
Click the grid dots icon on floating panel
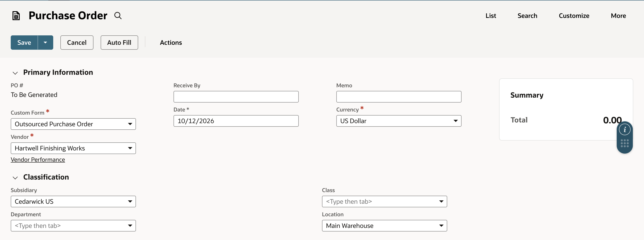tap(625, 143)
